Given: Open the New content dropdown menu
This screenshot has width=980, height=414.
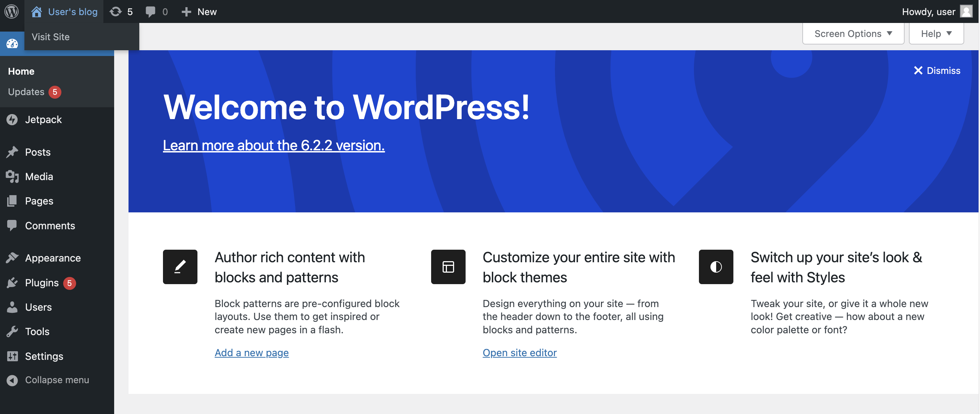Looking at the screenshot, I should [x=199, y=12].
